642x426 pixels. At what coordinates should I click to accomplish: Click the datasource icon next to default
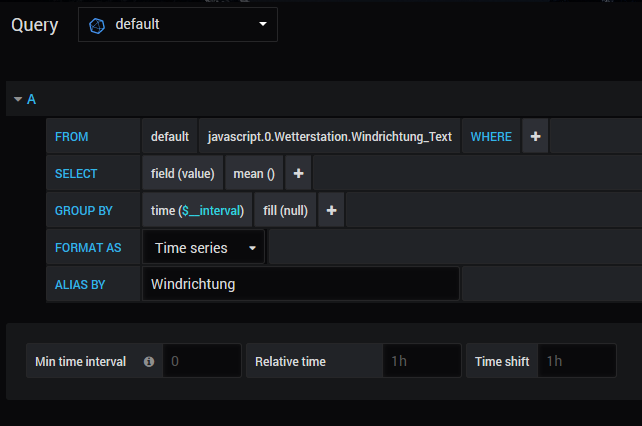point(97,26)
